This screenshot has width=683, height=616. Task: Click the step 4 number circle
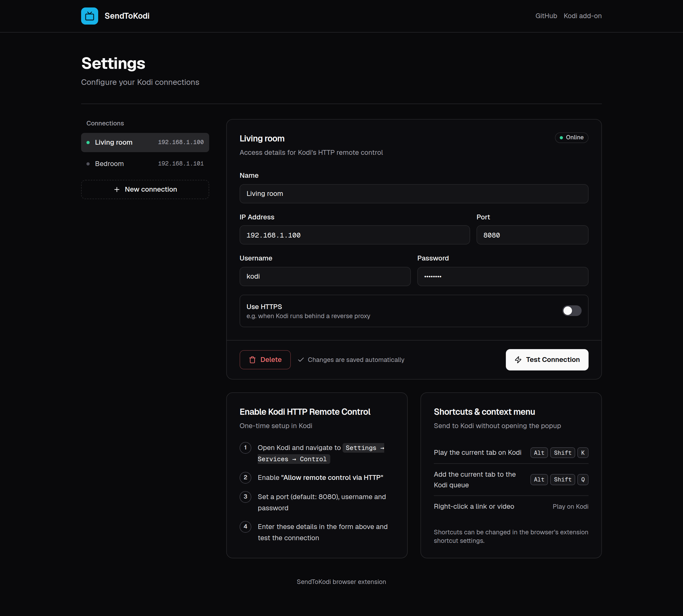click(x=245, y=527)
